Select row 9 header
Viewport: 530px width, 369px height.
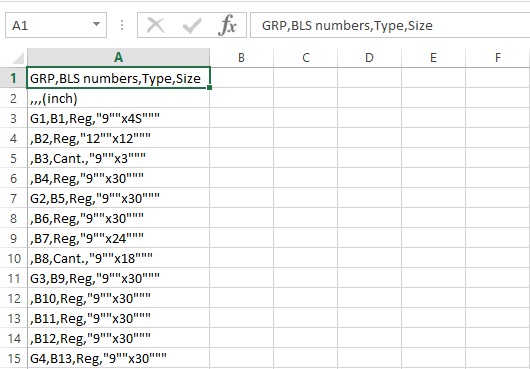click(14, 238)
